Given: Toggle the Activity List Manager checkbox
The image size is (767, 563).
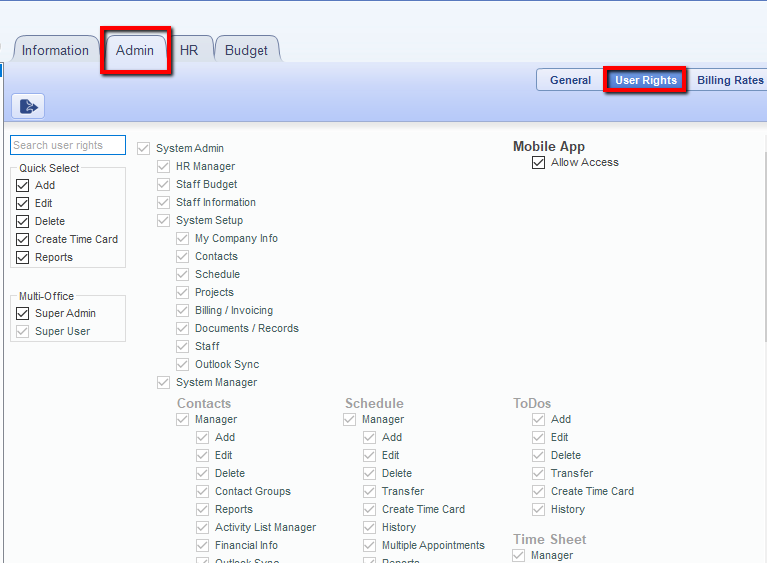Looking at the screenshot, I should click(203, 527).
